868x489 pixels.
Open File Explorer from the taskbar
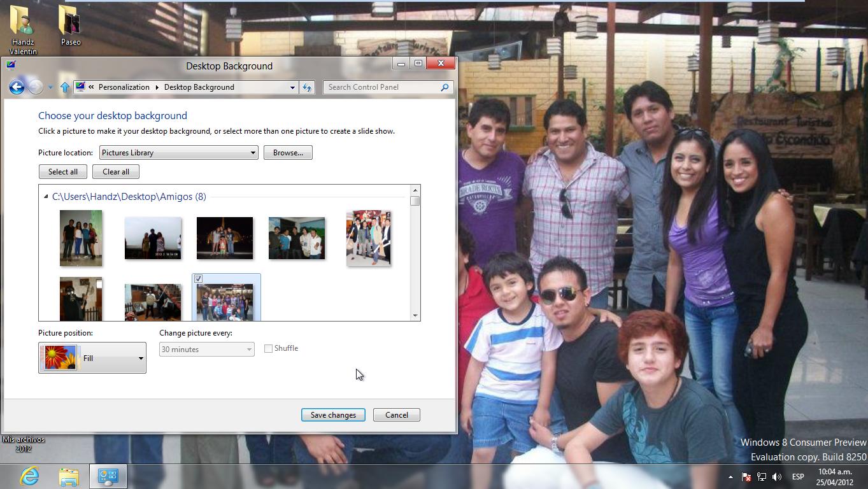pyautogui.click(x=69, y=476)
